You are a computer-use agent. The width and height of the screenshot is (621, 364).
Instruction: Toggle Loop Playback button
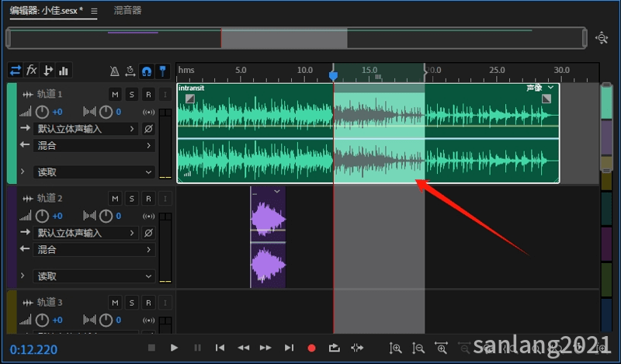335,348
